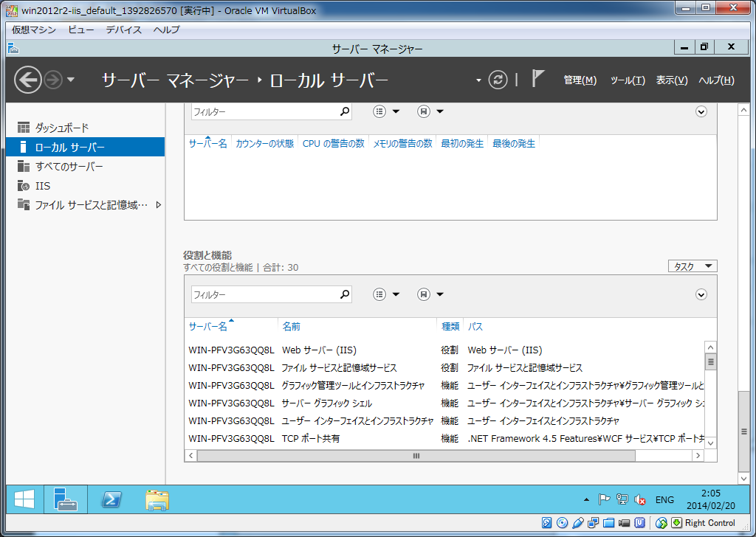Sort by カウンターの状態 column
The height and width of the screenshot is (537, 756).
tap(264, 144)
